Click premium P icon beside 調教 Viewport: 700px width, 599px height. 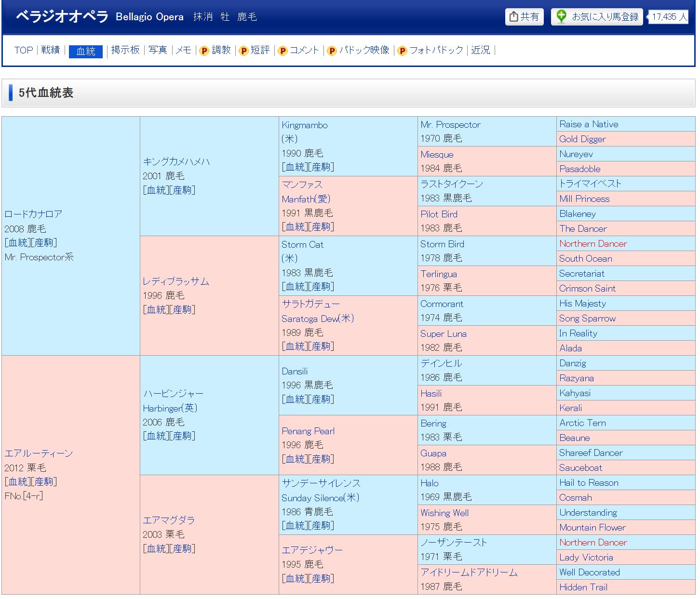[x=204, y=51]
